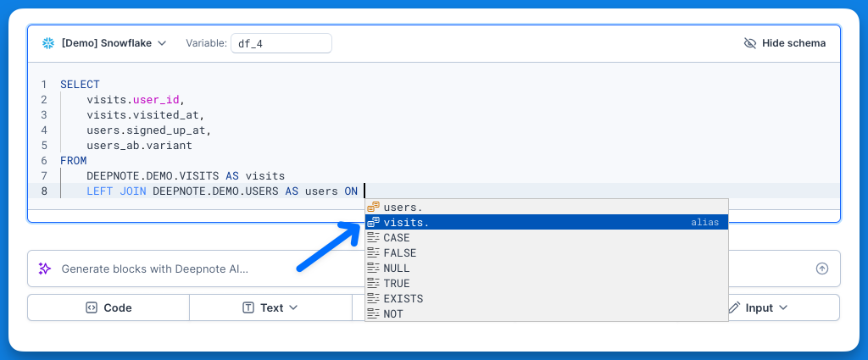Click line number 8 in the gutter
Viewport: 868px width, 360px height.
tap(44, 191)
